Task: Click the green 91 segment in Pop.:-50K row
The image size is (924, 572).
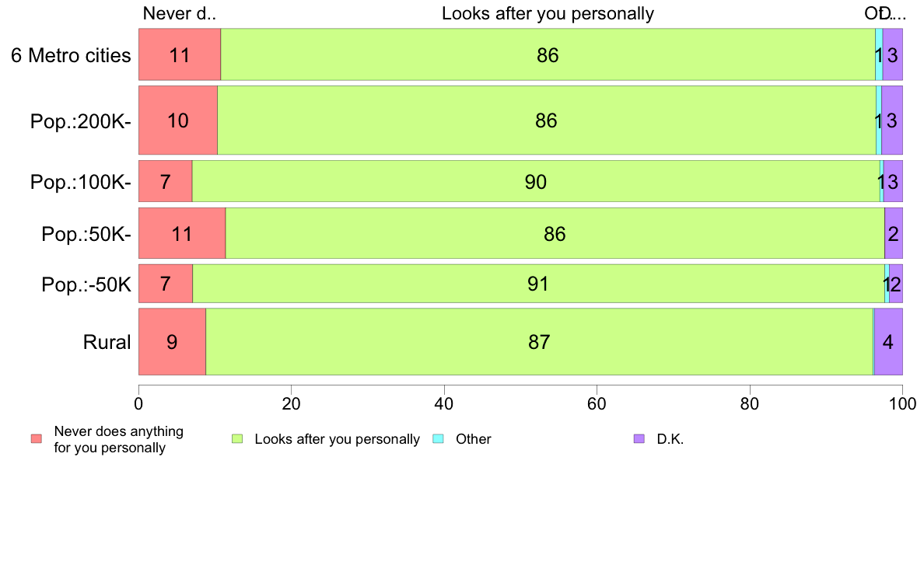Action: 538,284
